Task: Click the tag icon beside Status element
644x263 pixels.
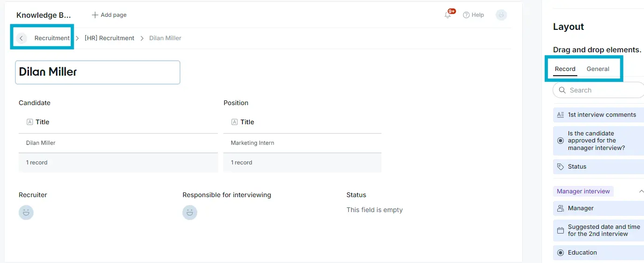Action: (x=561, y=167)
